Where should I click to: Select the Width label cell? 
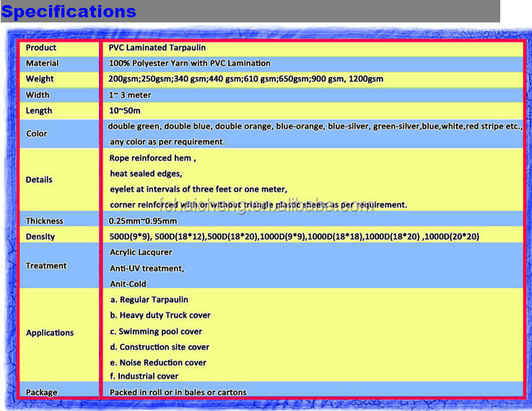click(x=59, y=95)
